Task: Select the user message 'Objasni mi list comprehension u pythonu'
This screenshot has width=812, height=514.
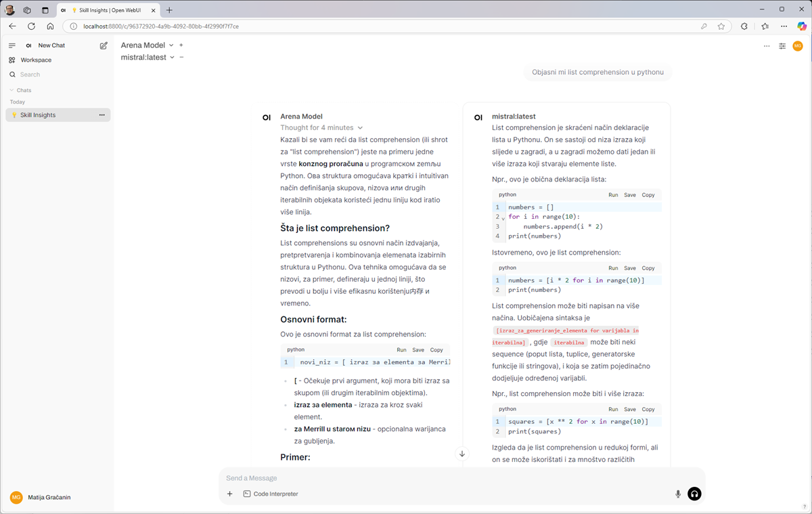Action: (597, 72)
